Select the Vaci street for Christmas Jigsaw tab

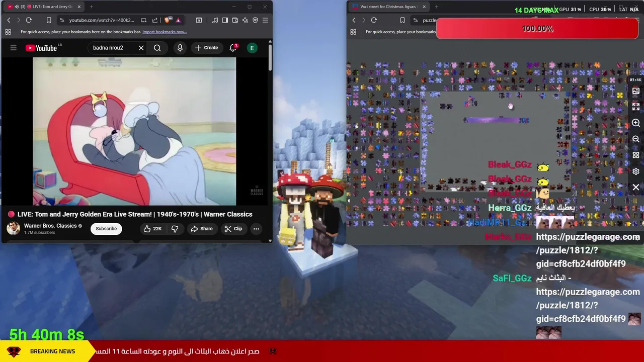coord(389,7)
